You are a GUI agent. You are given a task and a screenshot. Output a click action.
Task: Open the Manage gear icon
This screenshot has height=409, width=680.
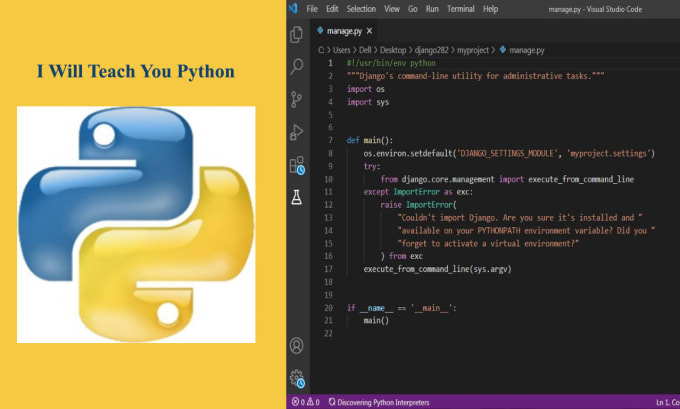(297, 379)
